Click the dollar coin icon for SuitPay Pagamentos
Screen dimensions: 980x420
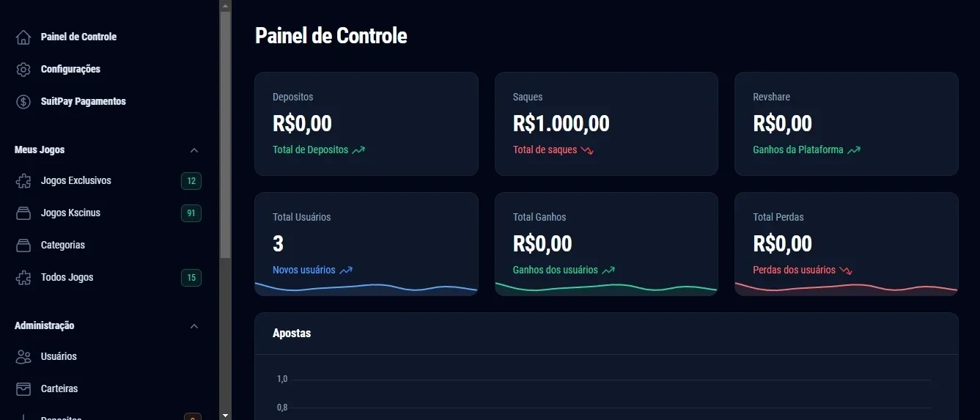click(23, 102)
